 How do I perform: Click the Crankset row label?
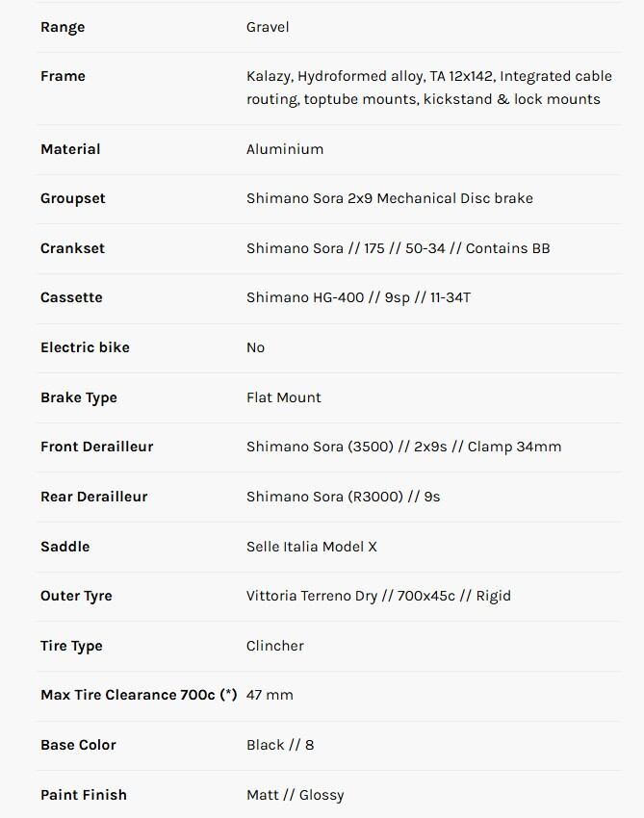72,248
